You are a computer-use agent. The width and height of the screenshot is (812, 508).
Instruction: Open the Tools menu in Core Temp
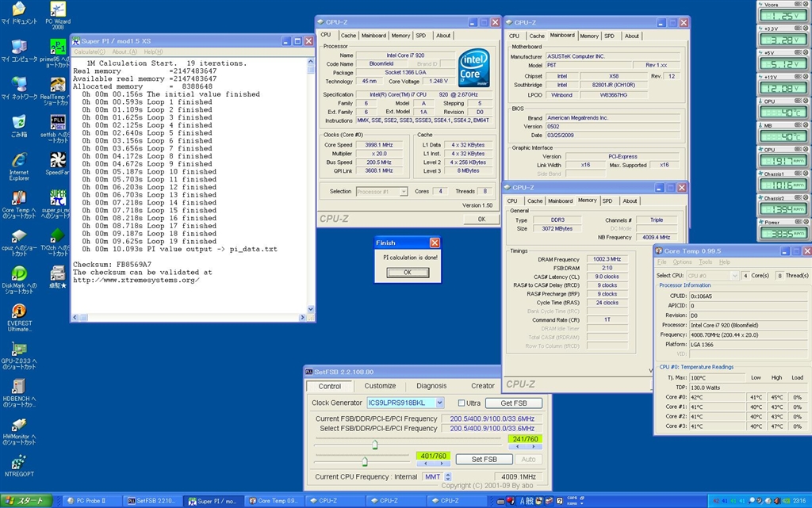click(705, 262)
